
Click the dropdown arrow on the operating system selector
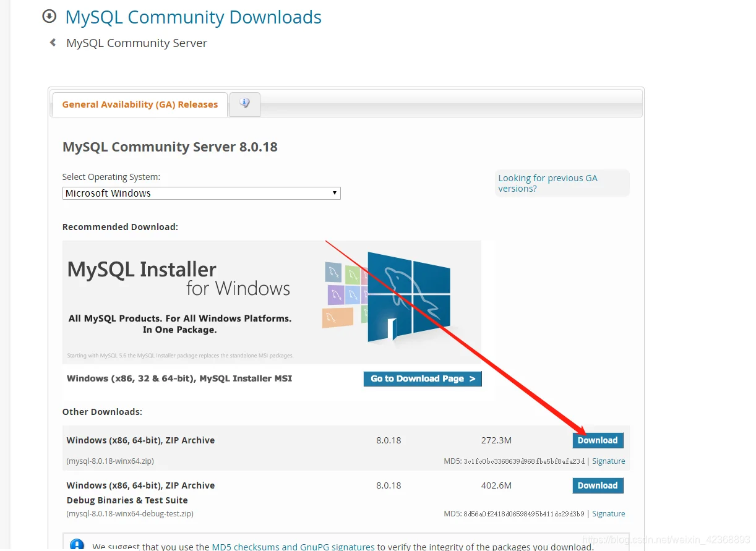pyautogui.click(x=333, y=193)
